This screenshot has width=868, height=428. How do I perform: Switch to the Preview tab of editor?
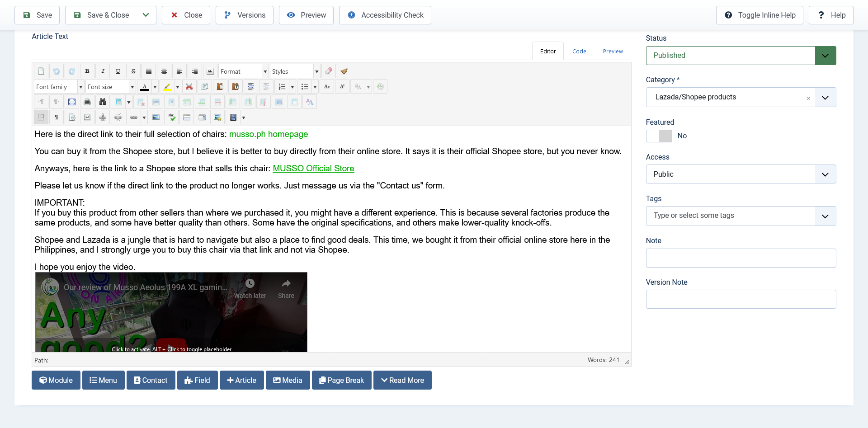(x=613, y=51)
